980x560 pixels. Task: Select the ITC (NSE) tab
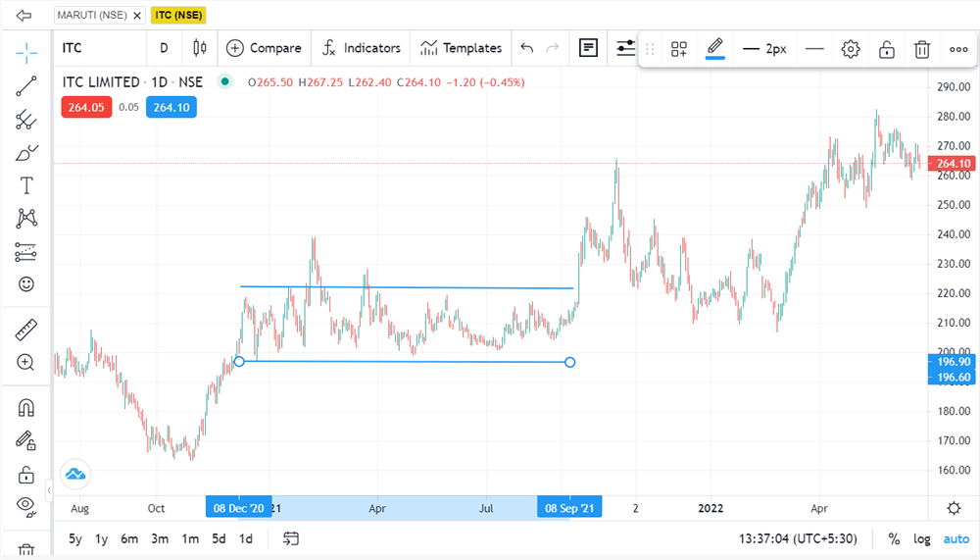point(178,15)
